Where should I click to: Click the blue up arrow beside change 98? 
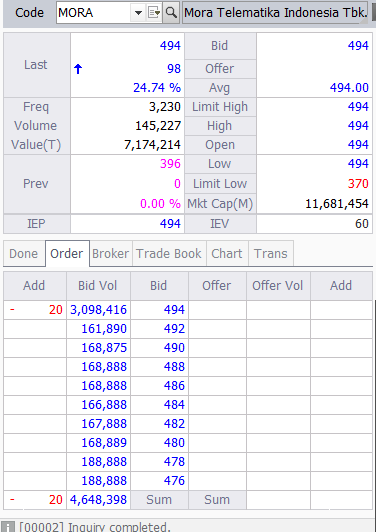pos(78,69)
